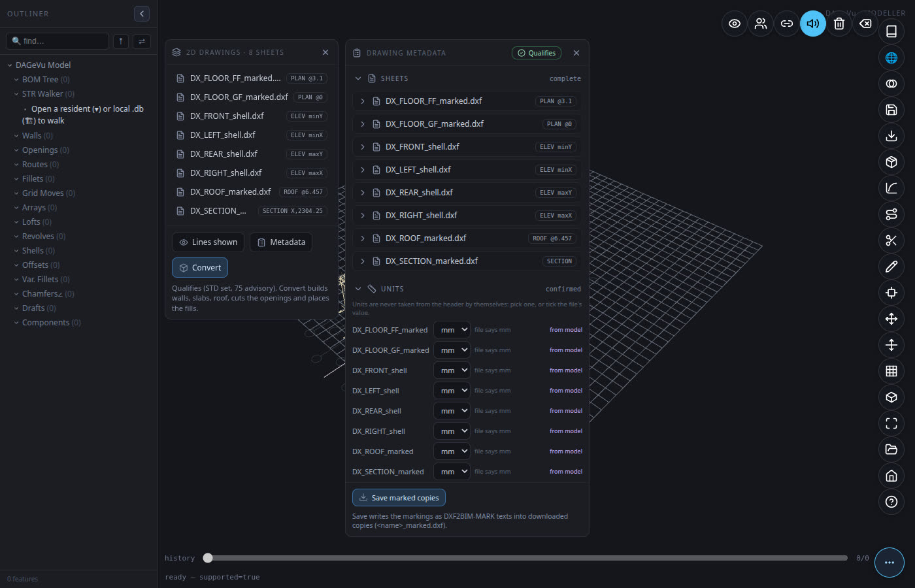Click the overlapping circles icon
Viewport: 915px width, 588px height.
(891, 84)
